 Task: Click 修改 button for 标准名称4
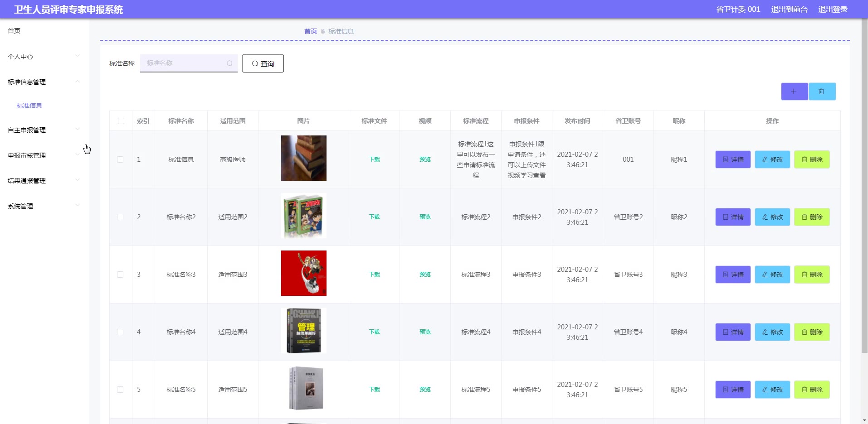[x=772, y=332]
